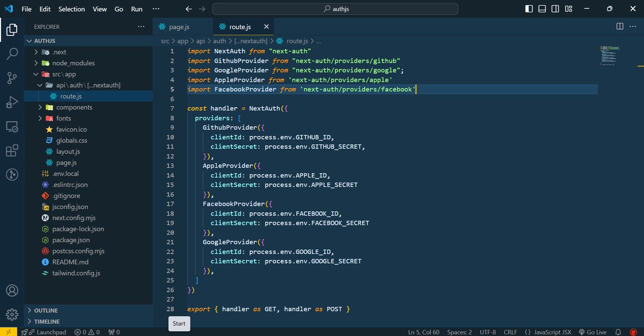Click the authjs command center search box

[x=335, y=9]
